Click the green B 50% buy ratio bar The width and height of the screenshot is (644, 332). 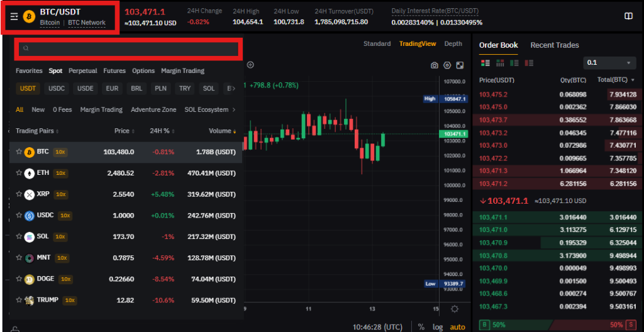[x=516, y=324]
